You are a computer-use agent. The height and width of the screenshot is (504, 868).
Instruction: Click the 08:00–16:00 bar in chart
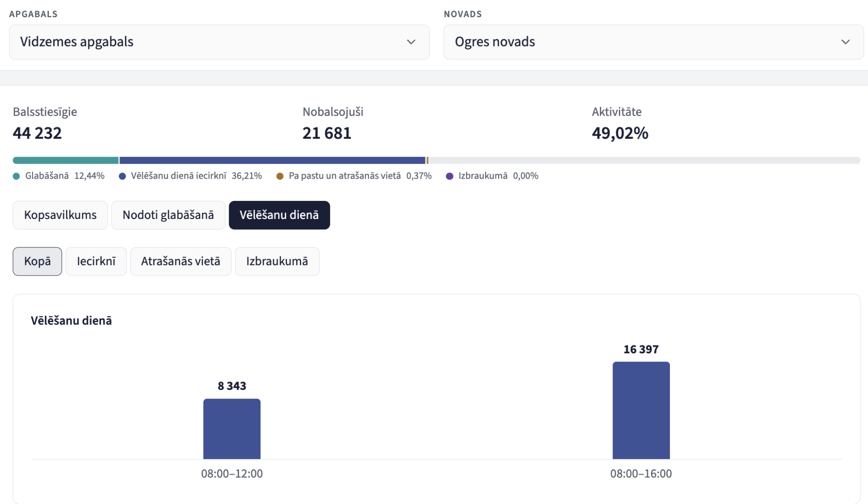pos(641,410)
